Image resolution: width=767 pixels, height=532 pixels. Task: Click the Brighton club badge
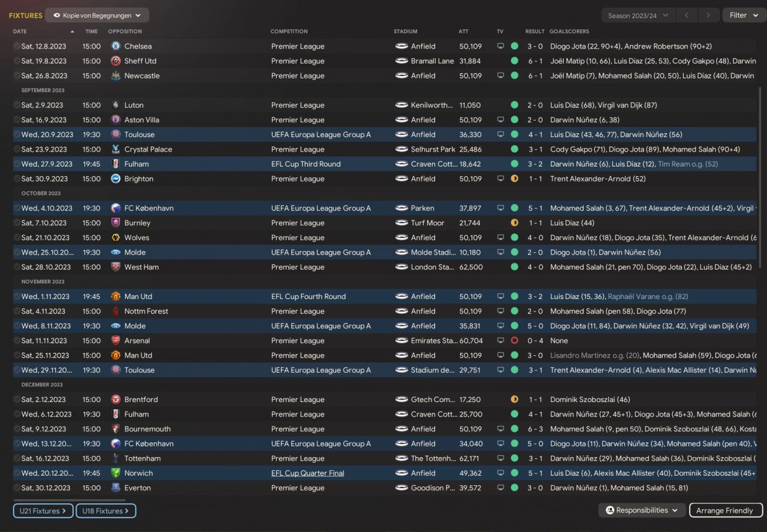(116, 179)
